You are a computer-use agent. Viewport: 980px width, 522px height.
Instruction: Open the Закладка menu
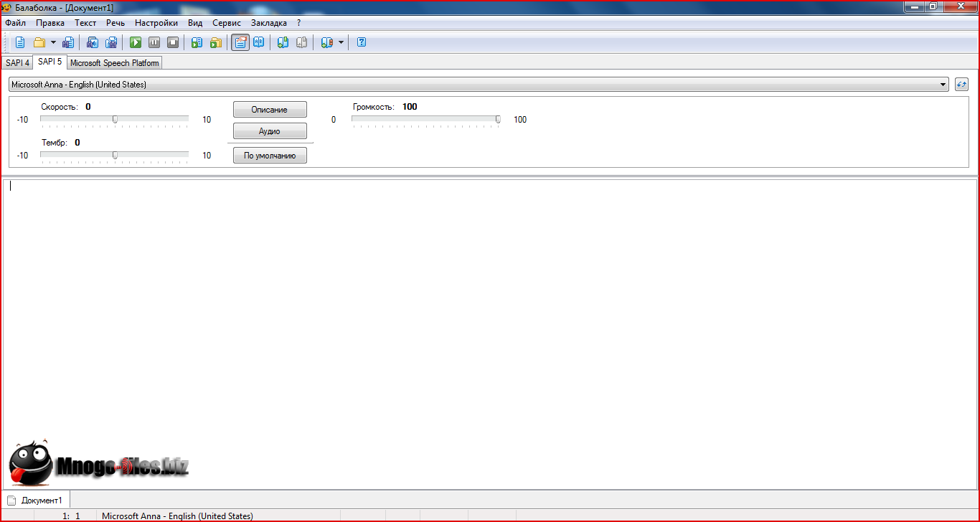pos(269,23)
